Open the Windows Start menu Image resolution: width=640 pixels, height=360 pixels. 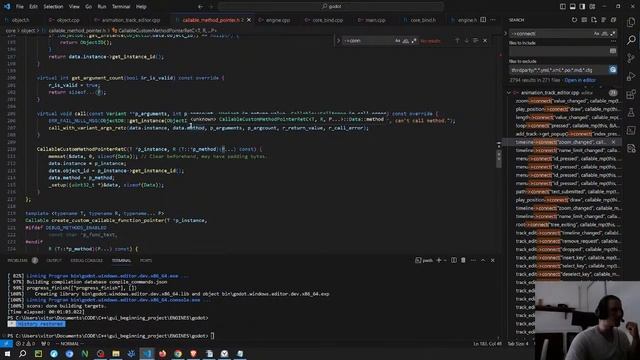7,353
